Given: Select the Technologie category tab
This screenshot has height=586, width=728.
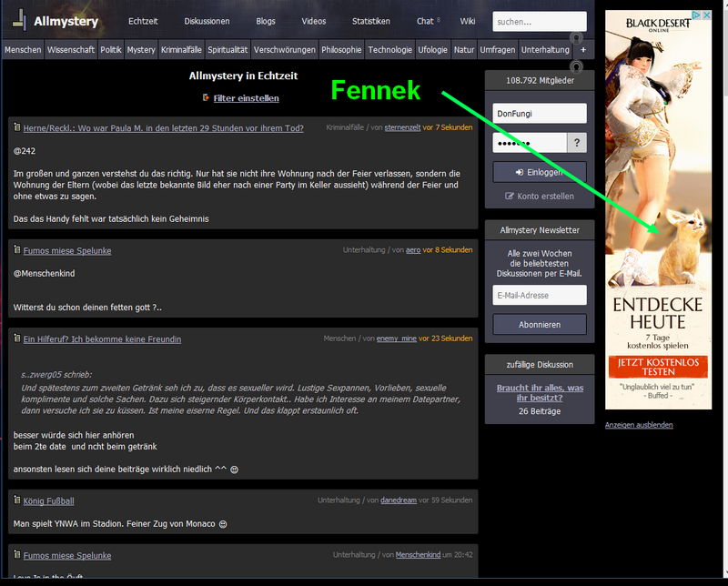Looking at the screenshot, I should [390, 50].
